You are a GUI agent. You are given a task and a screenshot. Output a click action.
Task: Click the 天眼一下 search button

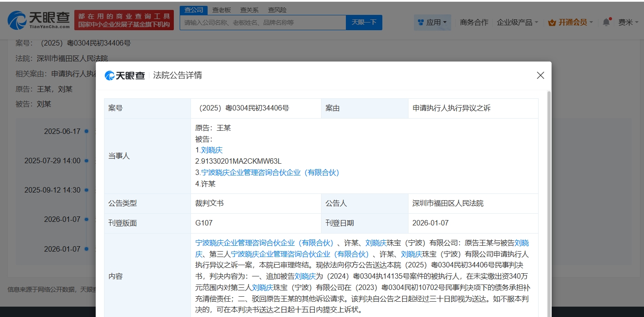[364, 22]
